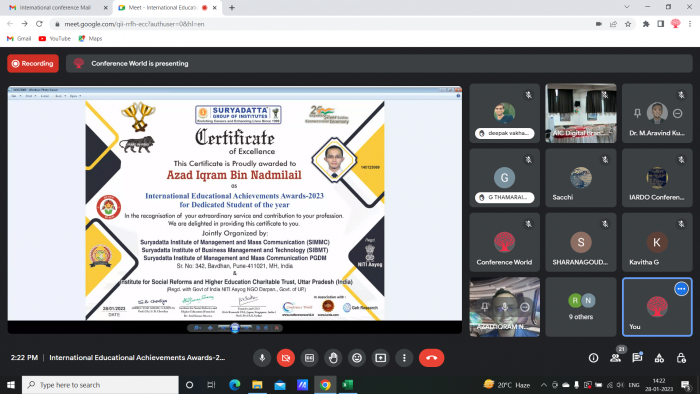Turn on the camera button
This screenshot has height=394, width=700.
(286, 358)
